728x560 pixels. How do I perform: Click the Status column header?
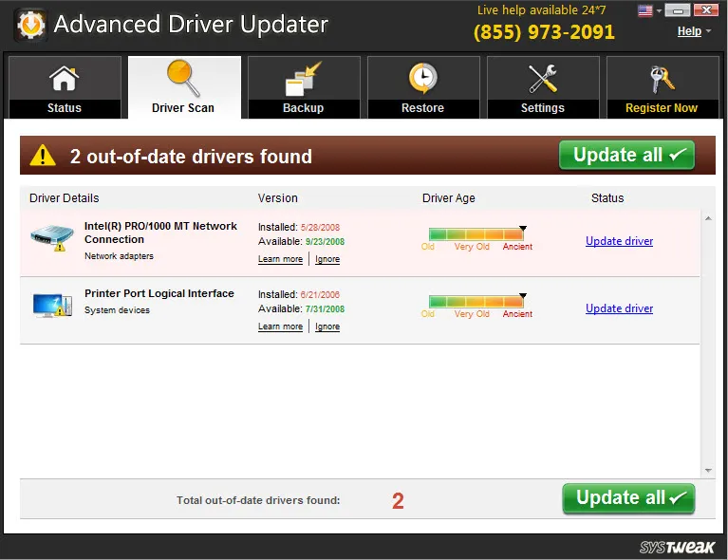(x=607, y=198)
